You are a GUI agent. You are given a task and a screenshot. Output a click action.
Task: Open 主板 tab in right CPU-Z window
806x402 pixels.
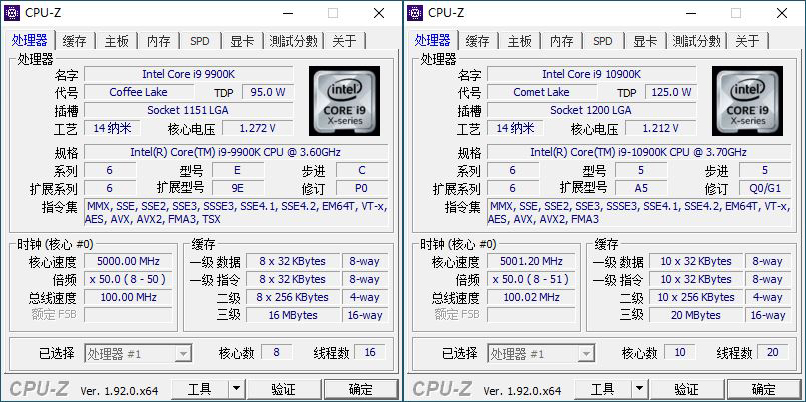pos(520,41)
